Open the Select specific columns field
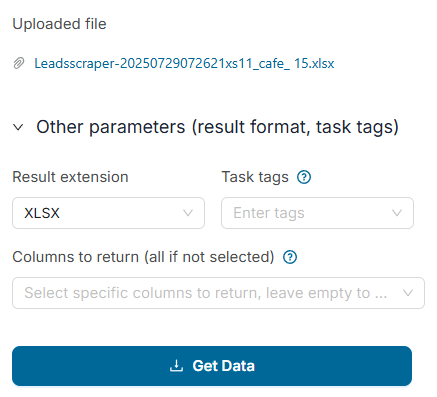 pyautogui.click(x=218, y=293)
